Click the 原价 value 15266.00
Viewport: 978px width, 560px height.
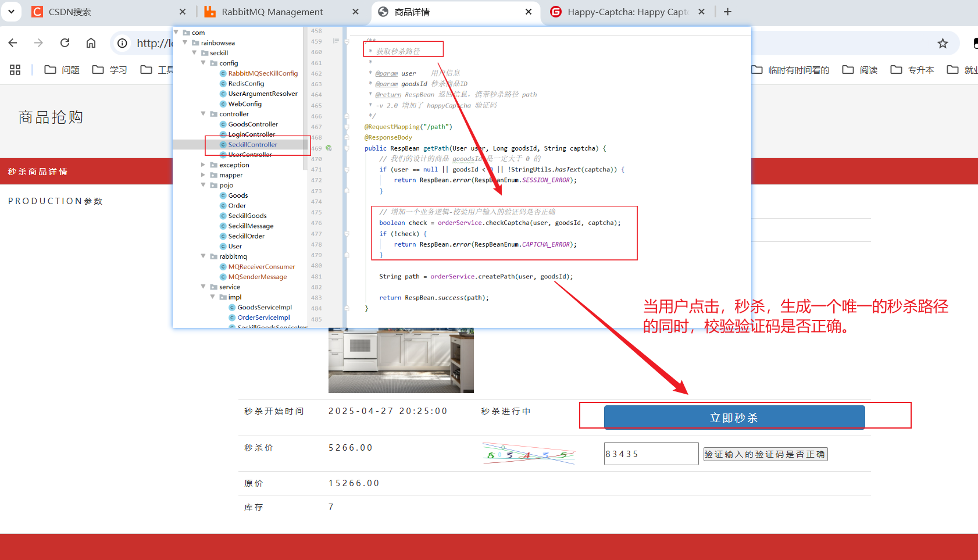coord(354,483)
